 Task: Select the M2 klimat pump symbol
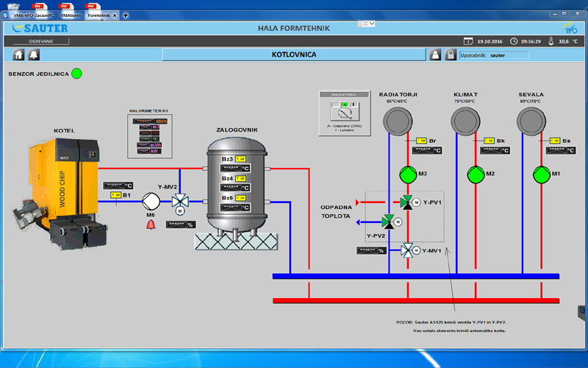pyautogui.click(x=476, y=174)
